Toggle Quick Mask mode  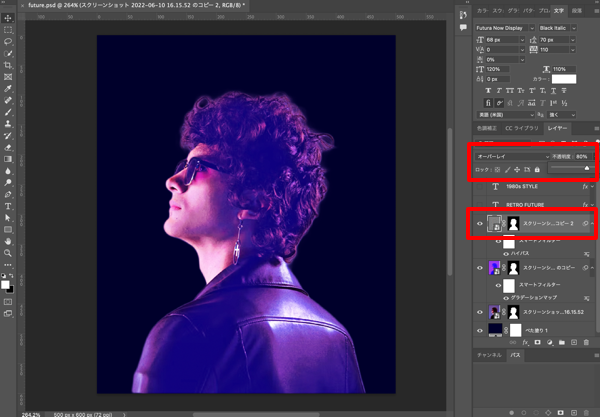click(8, 302)
